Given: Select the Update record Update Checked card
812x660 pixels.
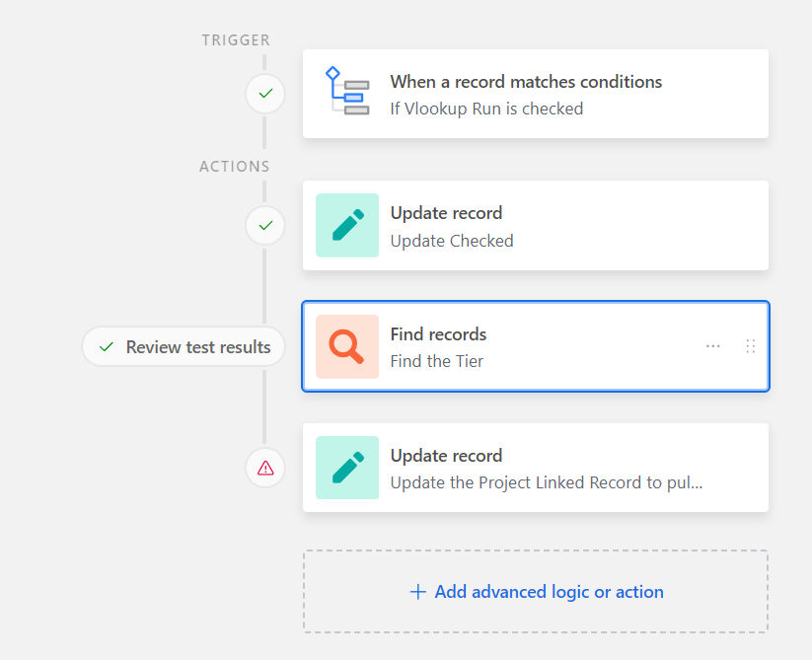Looking at the screenshot, I should pyautogui.click(x=536, y=225).
